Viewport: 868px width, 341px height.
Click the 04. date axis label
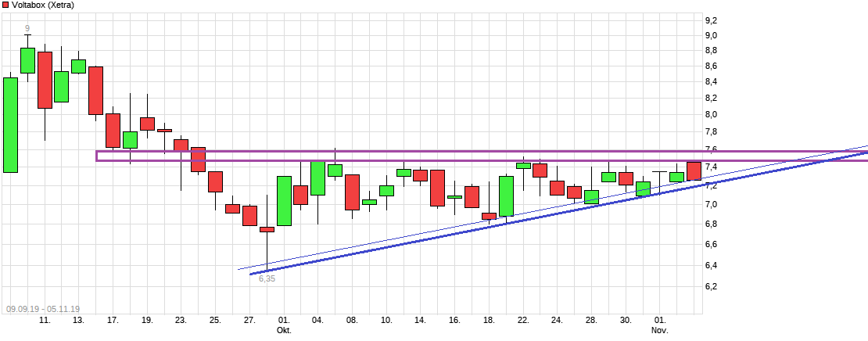coord(317,320)
